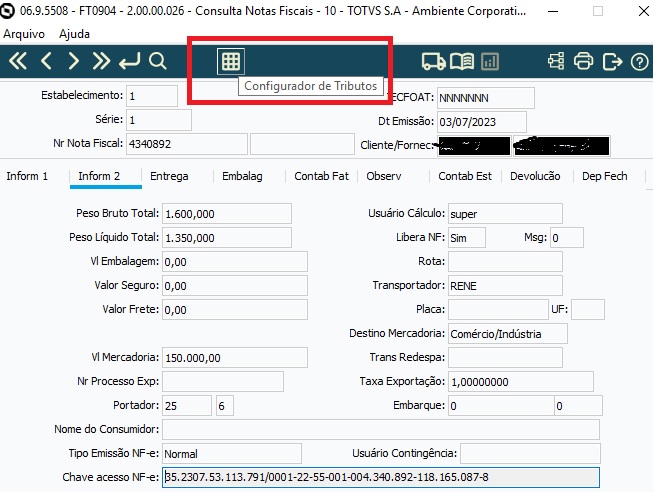Viewport: 653px width, 492px height.
Task: Click the Go-to return arrow icon
Action: tap(130, 61)
